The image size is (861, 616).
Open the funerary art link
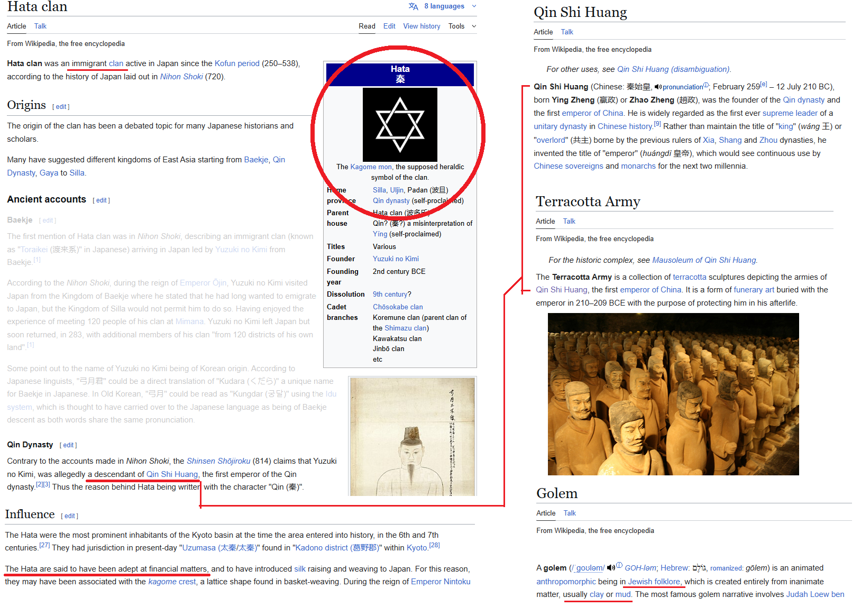click(x=754, y=290)
